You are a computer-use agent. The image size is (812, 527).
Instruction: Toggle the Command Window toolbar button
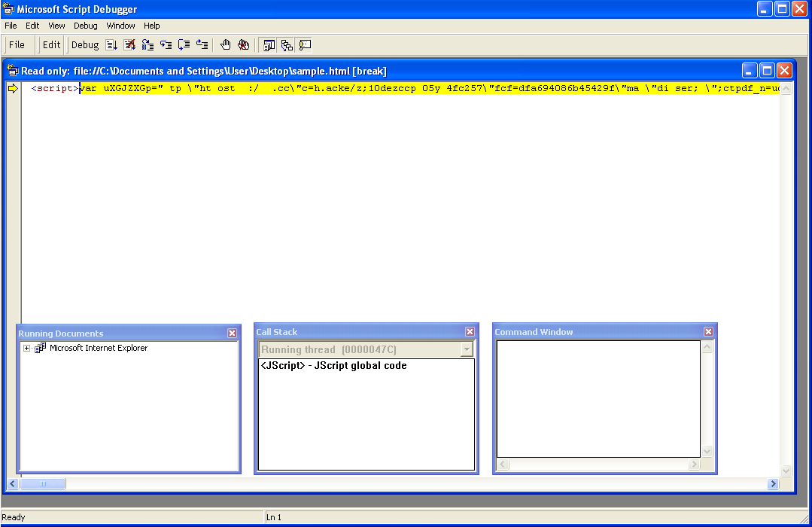pos(305,45)
